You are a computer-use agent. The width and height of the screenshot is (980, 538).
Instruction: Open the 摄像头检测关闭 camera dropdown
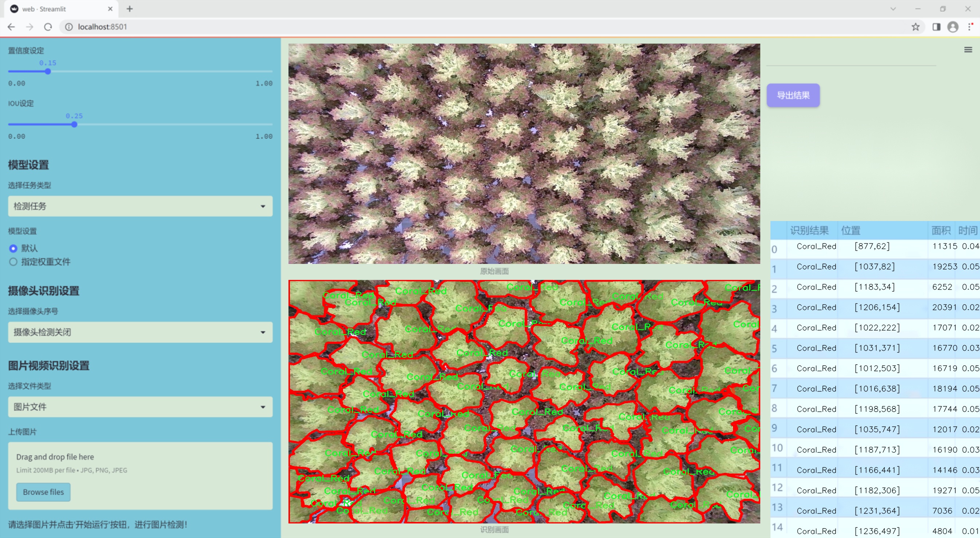click(140, 332)
